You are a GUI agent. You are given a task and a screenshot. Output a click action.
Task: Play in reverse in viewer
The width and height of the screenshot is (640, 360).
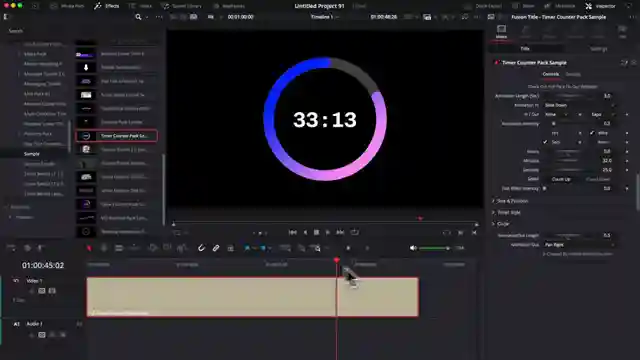coord(305,232)
